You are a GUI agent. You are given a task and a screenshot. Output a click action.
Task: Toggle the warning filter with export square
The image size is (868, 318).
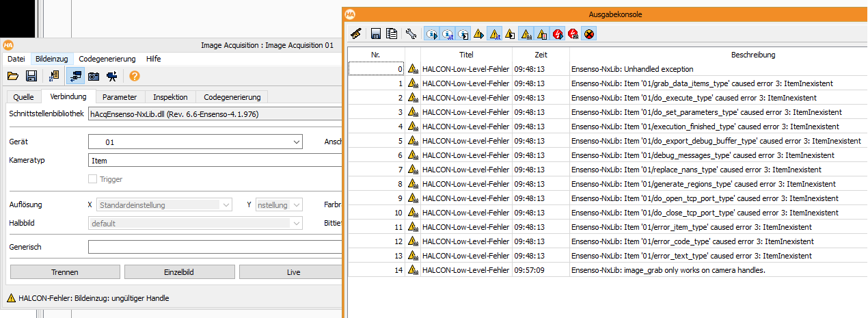tap(511, 33)
